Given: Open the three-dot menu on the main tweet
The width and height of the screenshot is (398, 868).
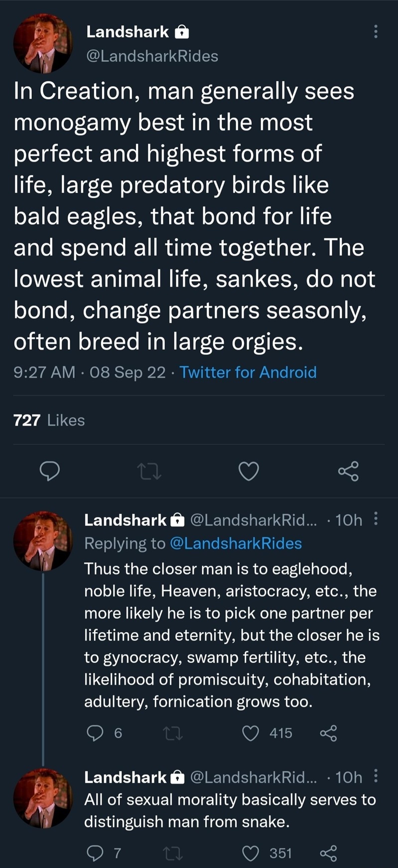Looking at the screenshot, I should click(x=376, y=32).
